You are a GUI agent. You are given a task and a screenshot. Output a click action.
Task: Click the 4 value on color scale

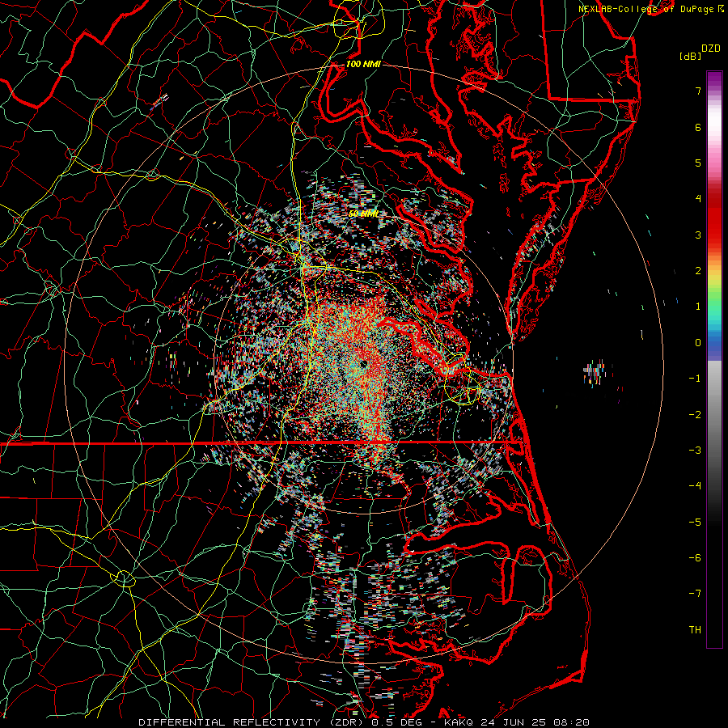click(698, 199)
